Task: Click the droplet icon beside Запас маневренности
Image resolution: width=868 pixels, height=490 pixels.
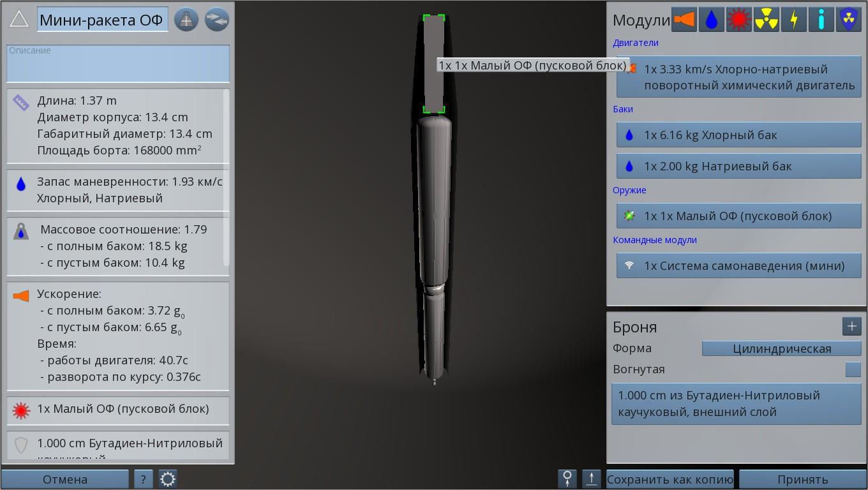Action: click(21, 184)
